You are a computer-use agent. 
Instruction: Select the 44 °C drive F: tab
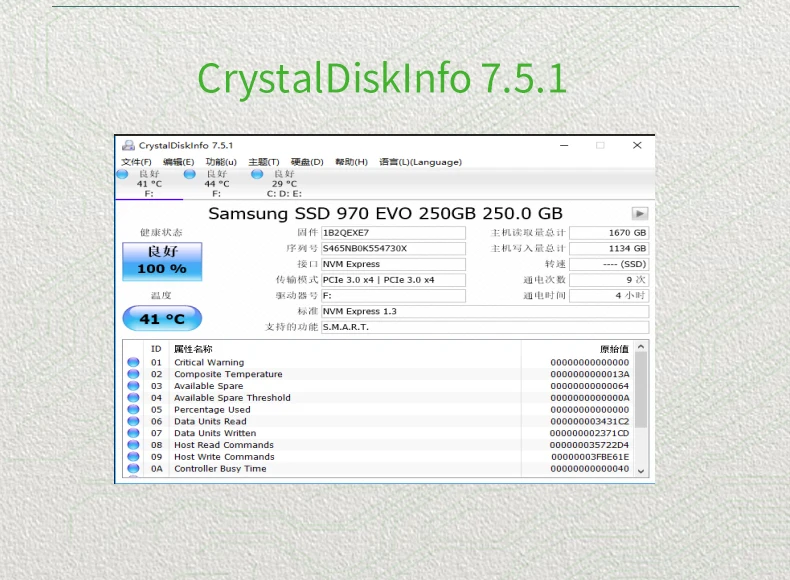[x=217, y=184]
